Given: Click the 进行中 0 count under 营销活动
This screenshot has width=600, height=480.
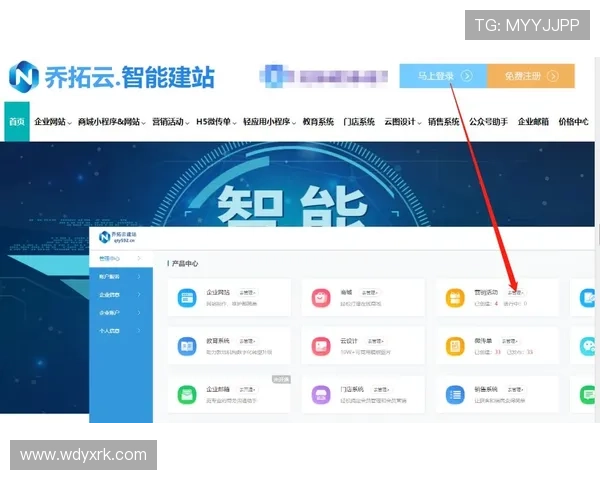Looking at the screenshot, I should (515, 304).
